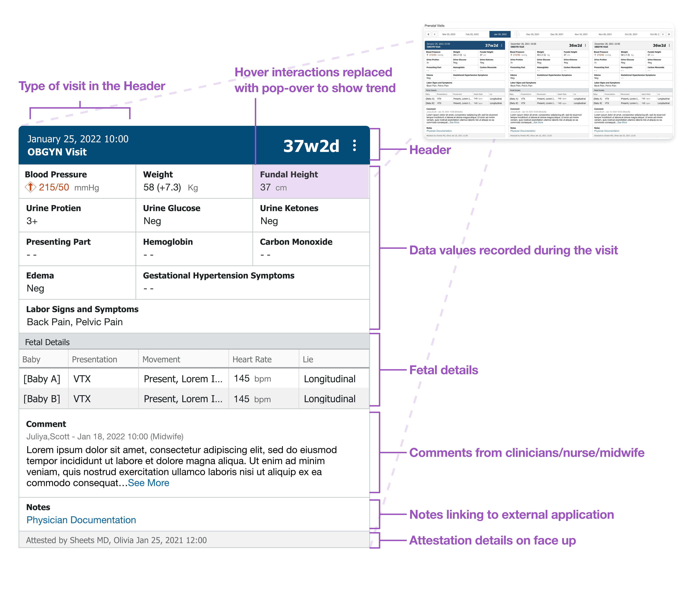The width and height of the screenshot is (694, 616).
Task: Select the [Baby B] row in Fetal Details
Action: (194, 399)
